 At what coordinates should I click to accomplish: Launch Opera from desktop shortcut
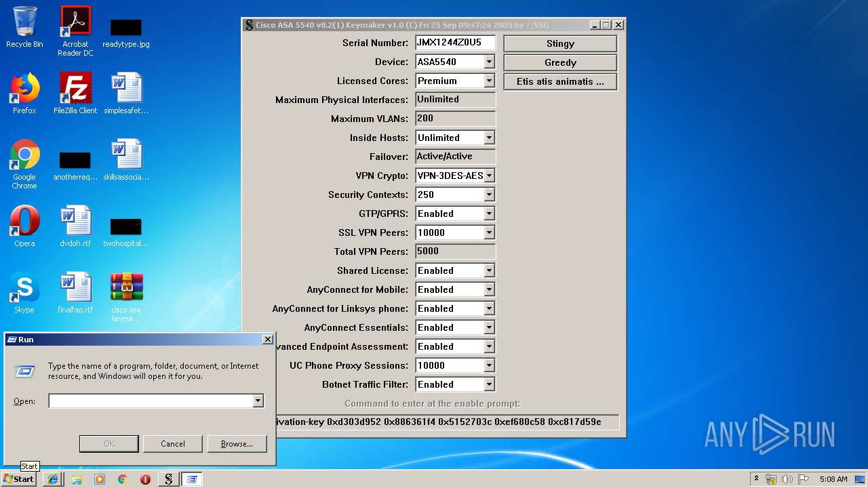24,226
